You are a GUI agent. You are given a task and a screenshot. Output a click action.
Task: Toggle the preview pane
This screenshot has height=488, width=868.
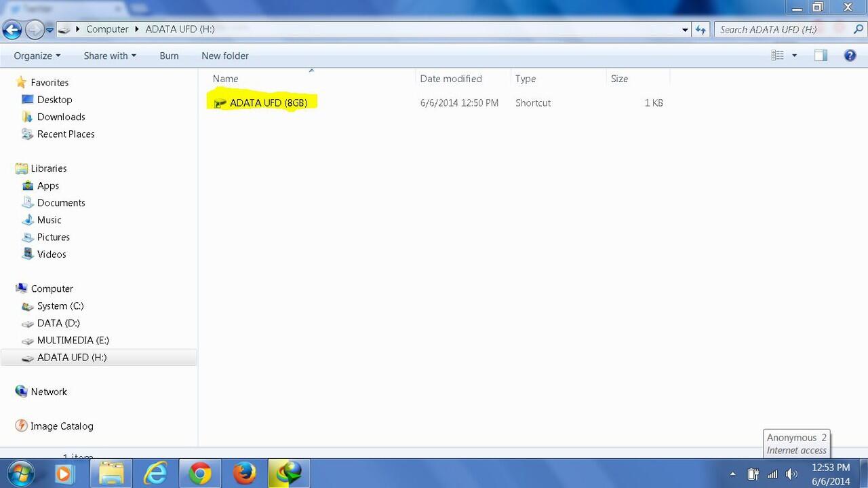point(821,56)
